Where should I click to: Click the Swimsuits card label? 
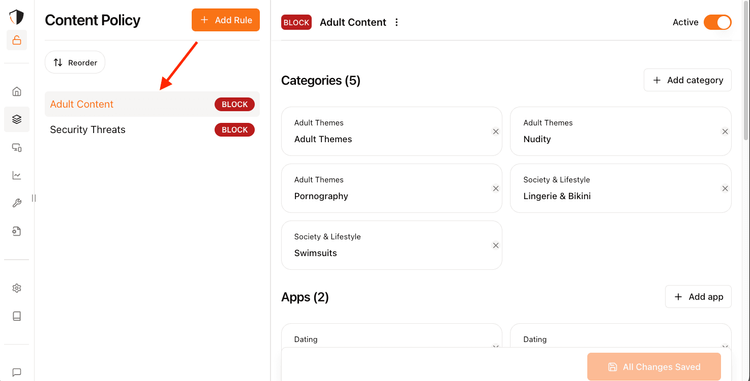pyautogui.click(x=315, y=253)
